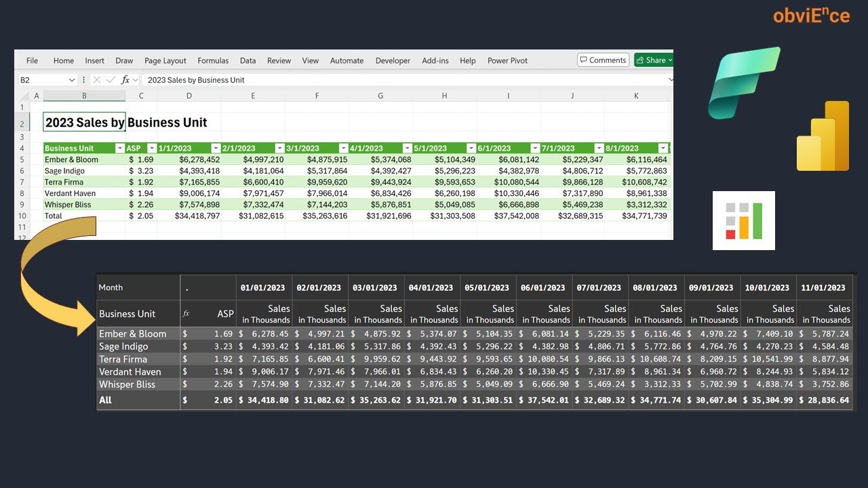Click the Month header in dark matrix
The width and height of the screenshot is (868, 488).
click(x=111, y=287)
